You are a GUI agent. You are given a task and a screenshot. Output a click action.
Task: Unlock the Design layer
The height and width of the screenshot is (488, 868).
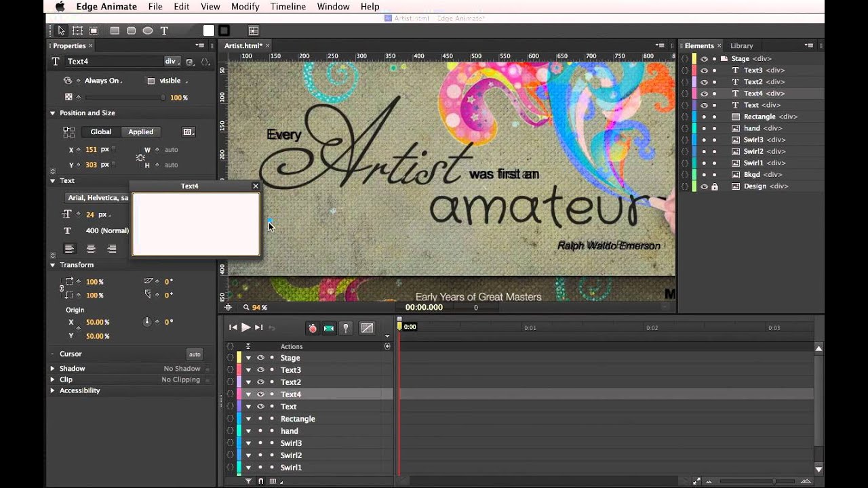714,186
